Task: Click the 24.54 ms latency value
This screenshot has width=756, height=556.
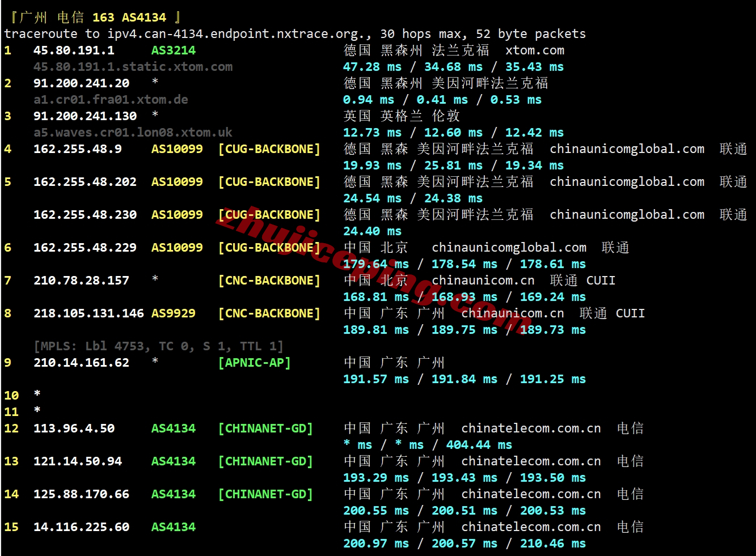Action: click(x=372, y=198)
